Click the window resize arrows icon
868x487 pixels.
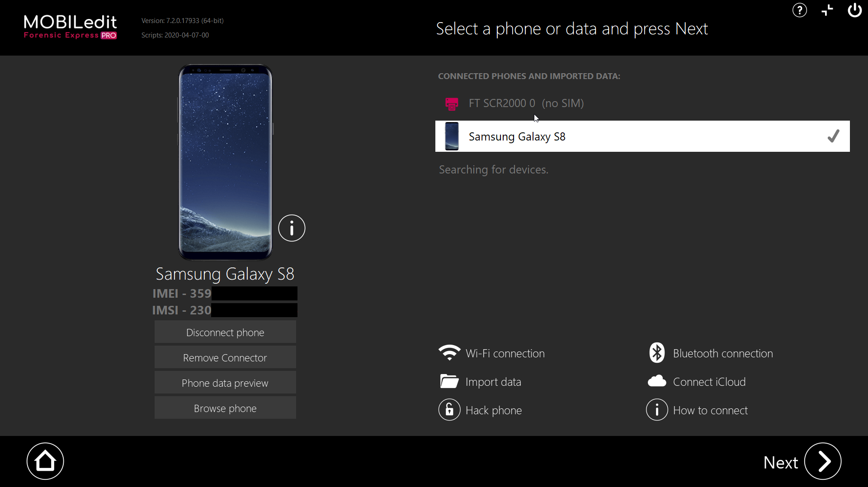click(x=827, y=10)
